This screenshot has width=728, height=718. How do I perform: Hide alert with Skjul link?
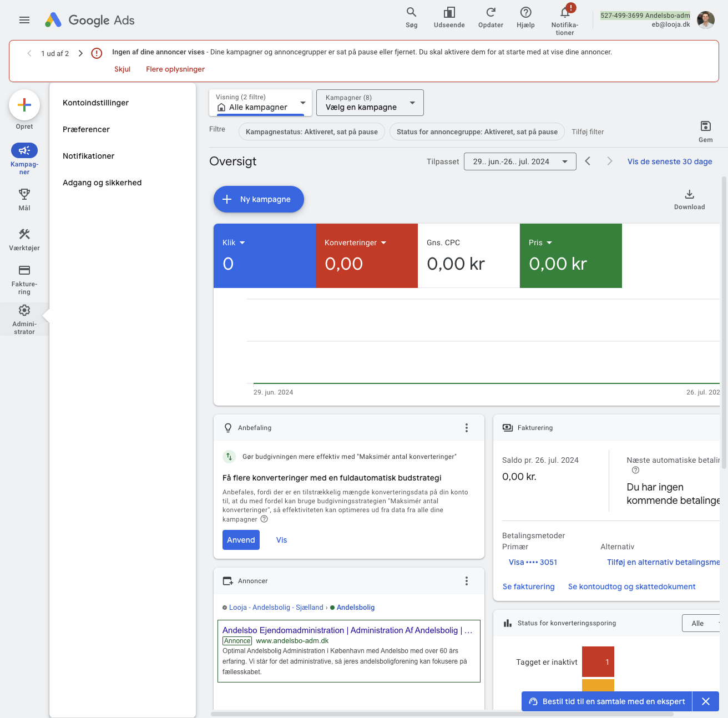[x=122, y=69]
